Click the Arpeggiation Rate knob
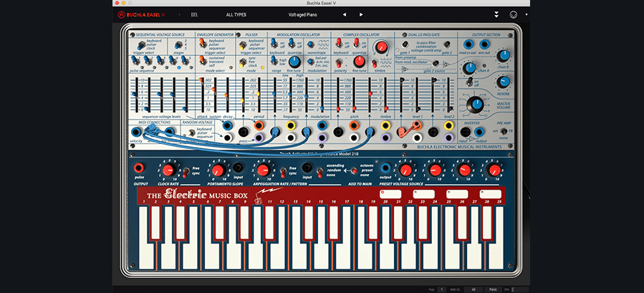Viewport: 644px width, 293px height. click(263, 170)
